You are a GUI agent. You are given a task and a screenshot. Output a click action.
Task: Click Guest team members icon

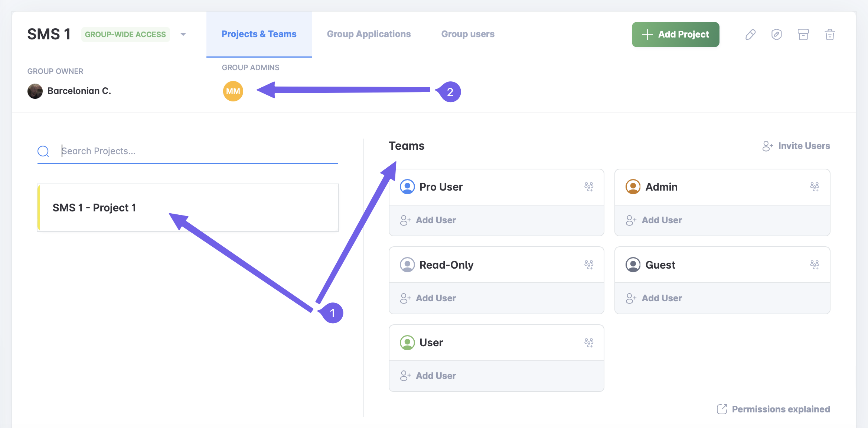815,265
